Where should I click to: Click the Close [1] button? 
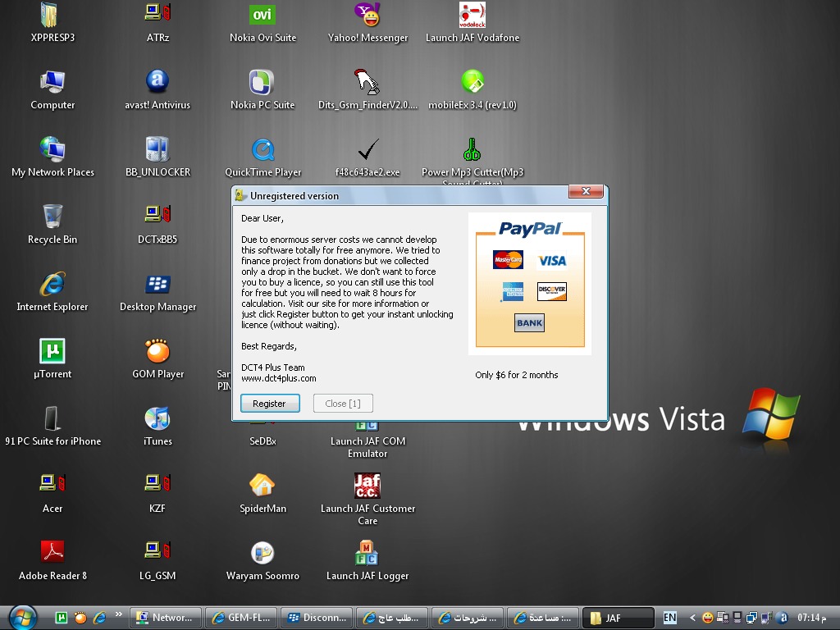(x=343, y=404)
